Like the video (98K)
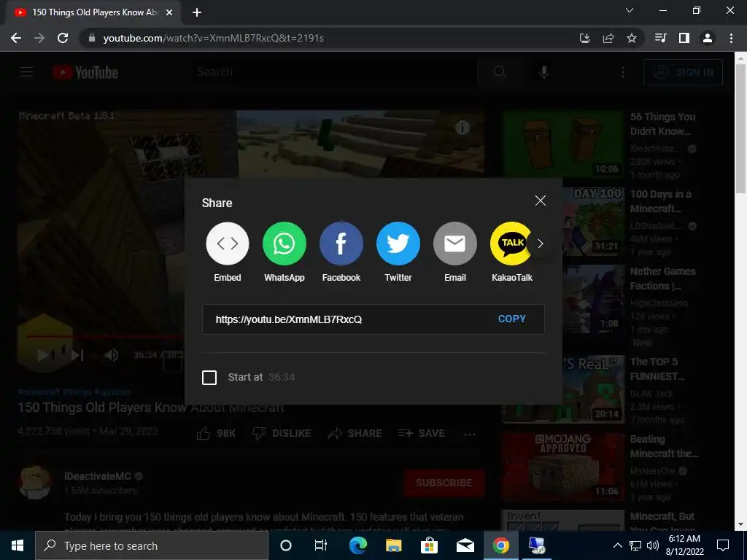The image size is (747, 560). [x=217, y=433]
